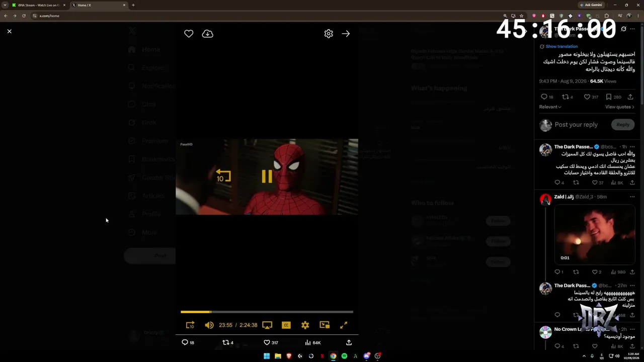Open the player settings gear

(x=305, y=325)
